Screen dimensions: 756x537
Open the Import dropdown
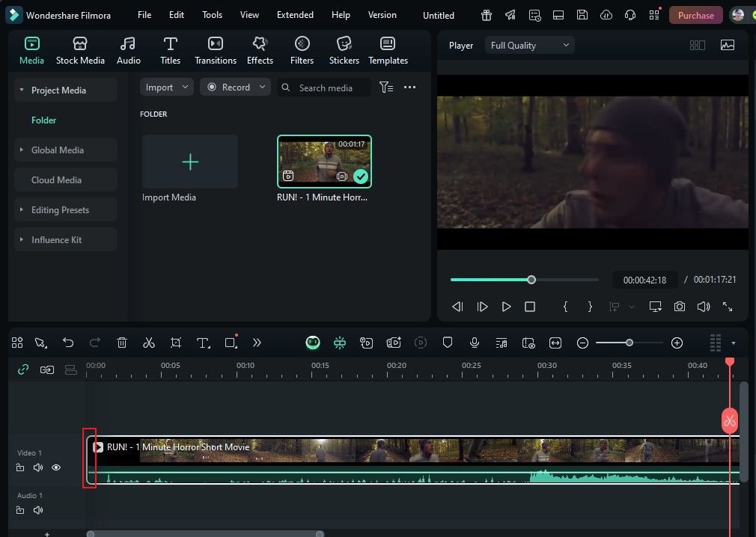click(166, 88)
